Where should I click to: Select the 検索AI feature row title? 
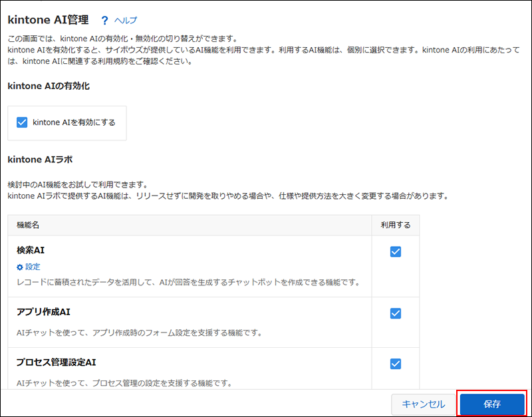pyautogui.click(x=31, y=251)
